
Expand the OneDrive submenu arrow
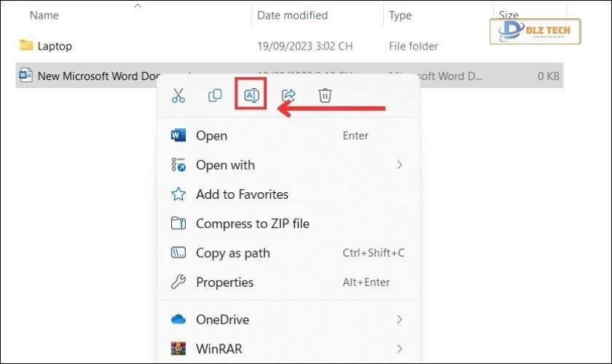click(x=399, y=320)
